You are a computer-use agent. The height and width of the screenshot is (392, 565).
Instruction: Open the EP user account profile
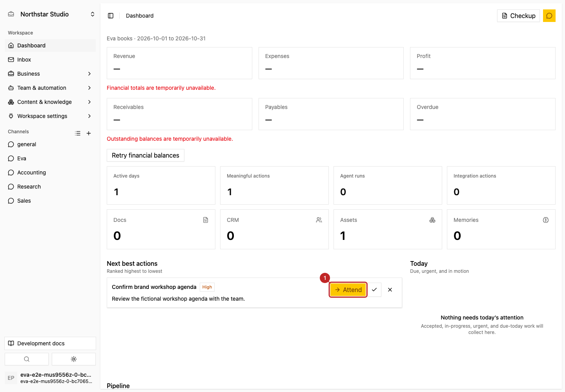pos(50,378)
